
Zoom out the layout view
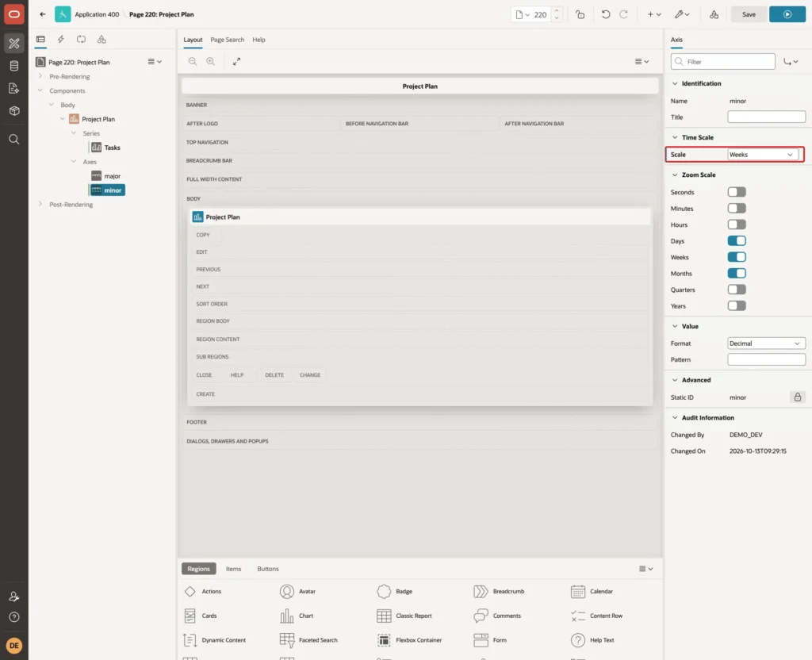193,61
